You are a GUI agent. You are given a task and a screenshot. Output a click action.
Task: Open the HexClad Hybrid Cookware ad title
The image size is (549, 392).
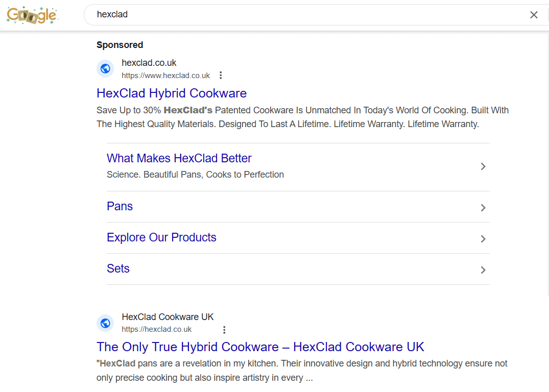pyautogui.click(x=172, y=93)
